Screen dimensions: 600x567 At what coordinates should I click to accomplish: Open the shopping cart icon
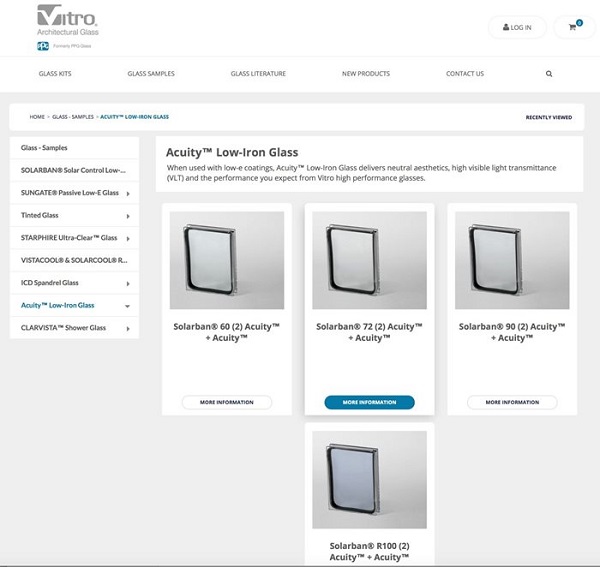tap(573, 27)
